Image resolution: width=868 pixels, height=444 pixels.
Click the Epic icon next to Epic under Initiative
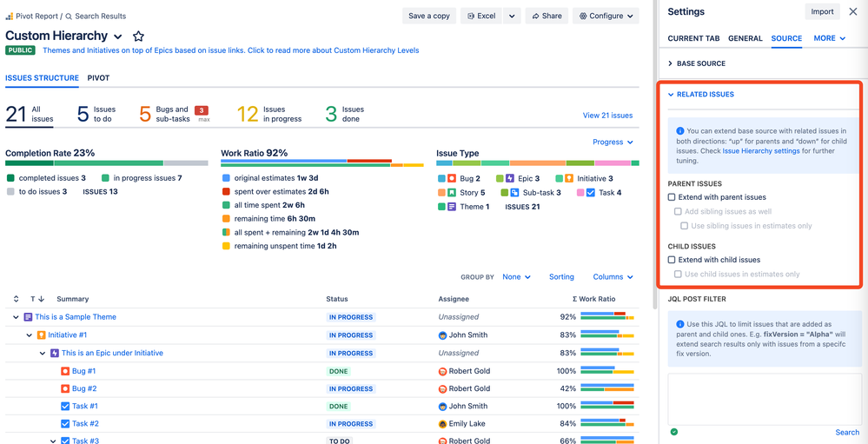pyautogui.click(x=54, y=354)
